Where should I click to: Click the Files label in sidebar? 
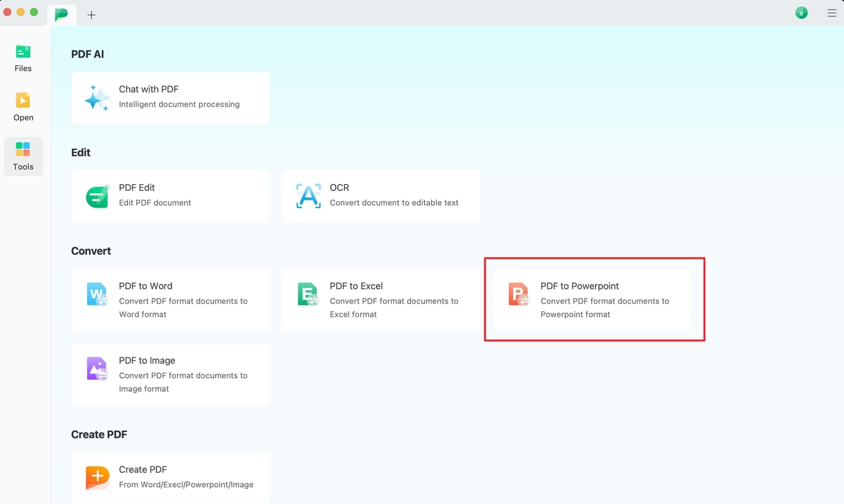coord(23,69)
